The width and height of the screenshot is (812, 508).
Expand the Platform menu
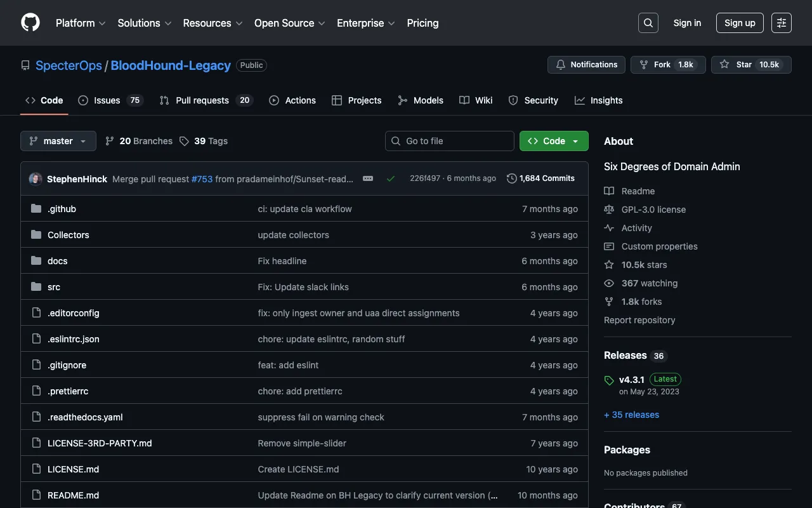pos(80,23)
